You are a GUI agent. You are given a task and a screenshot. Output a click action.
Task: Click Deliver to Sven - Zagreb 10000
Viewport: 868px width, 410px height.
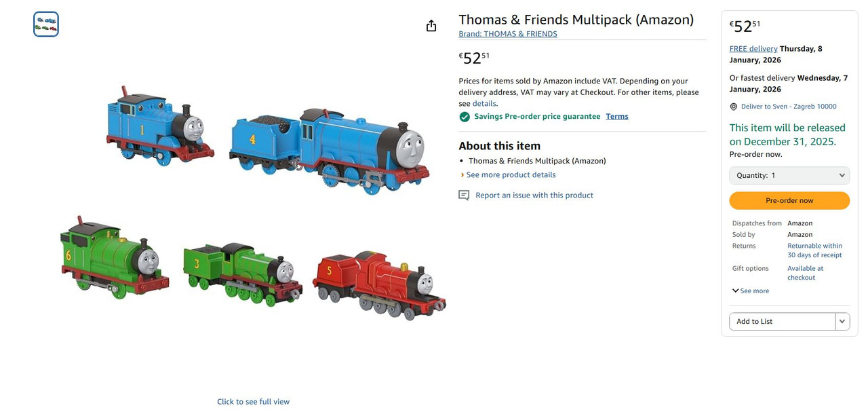(789, 107)
